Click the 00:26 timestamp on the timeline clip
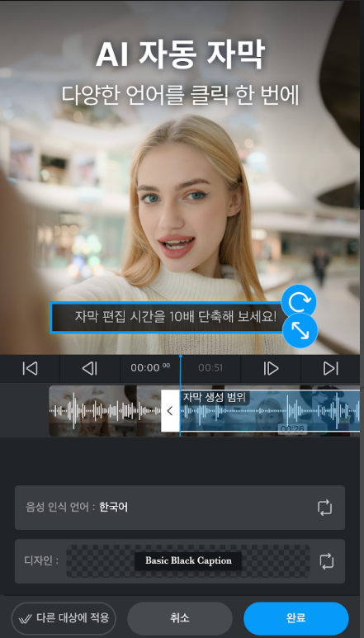 point(292,428)
